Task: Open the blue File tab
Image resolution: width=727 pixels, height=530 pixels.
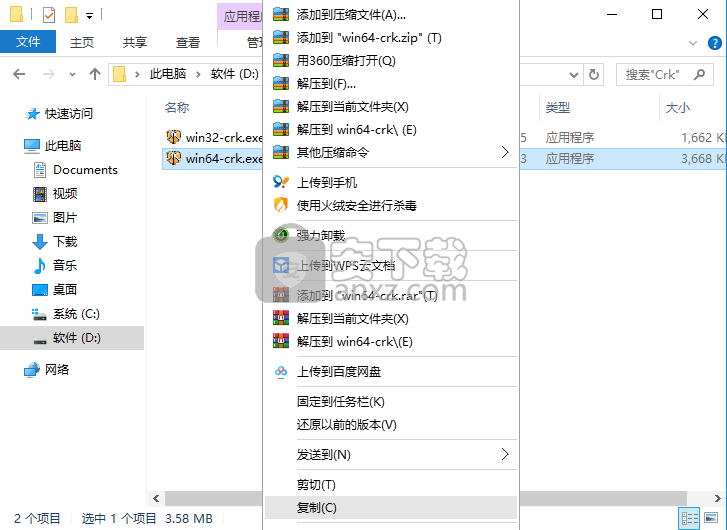Action: tap(28, 42)
